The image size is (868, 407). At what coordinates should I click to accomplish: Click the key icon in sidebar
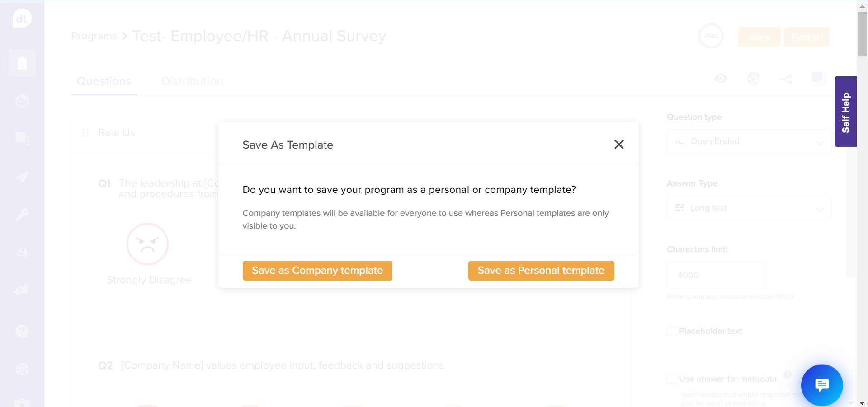pos(22,215)
